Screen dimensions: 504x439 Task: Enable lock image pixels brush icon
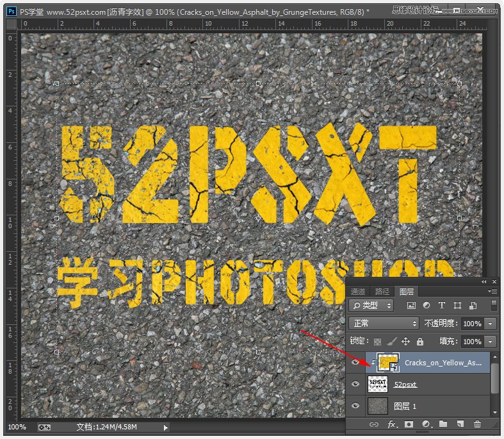coord(391,341)
